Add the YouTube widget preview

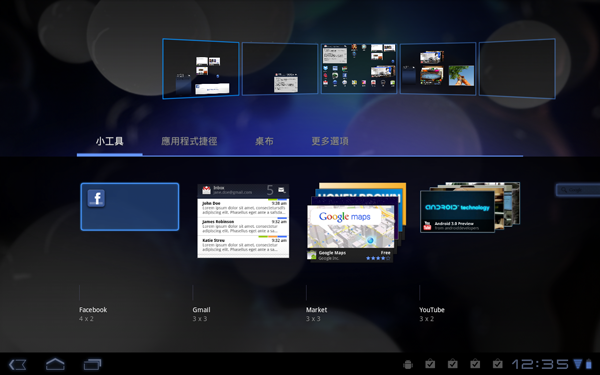point(470,207)
